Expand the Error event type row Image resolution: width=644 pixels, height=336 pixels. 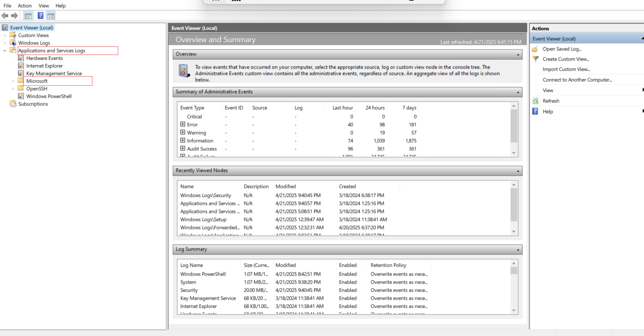tap(183, 124)
